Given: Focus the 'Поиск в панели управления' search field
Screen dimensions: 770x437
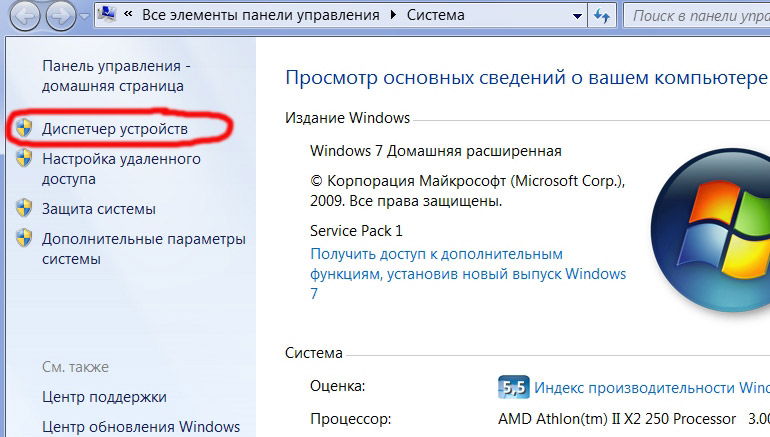Looking at the screenshot, I should [697, 16].
